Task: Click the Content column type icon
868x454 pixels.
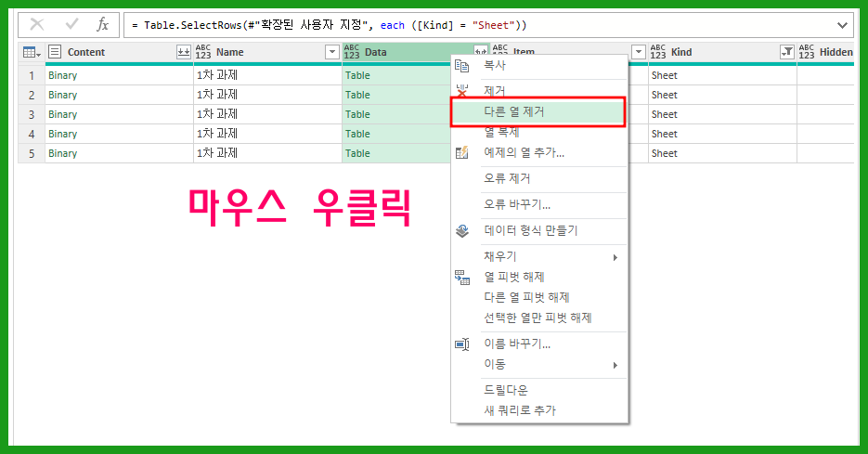Action: [55, 52]
